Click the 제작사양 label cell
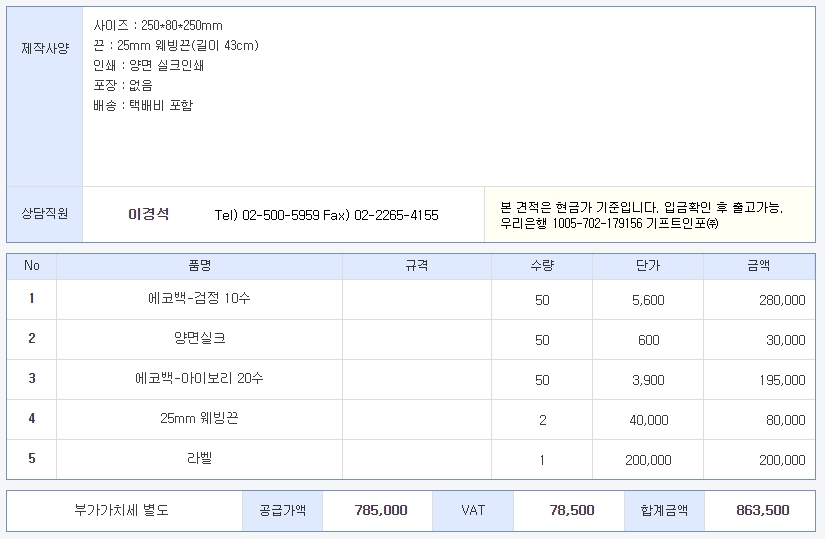Screen dimensions: 825x539 45,48
